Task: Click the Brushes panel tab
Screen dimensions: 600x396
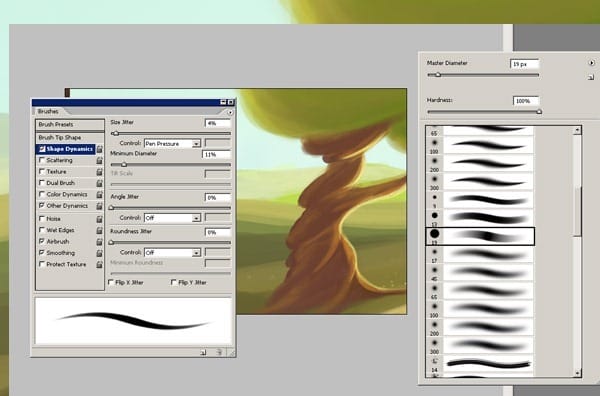Action: [x=48, y=111]
